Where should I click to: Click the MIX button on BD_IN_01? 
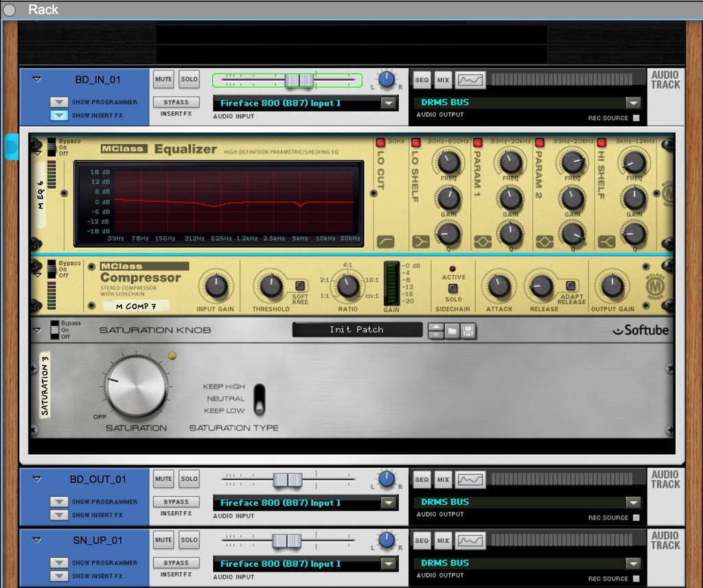coord(443,80)
